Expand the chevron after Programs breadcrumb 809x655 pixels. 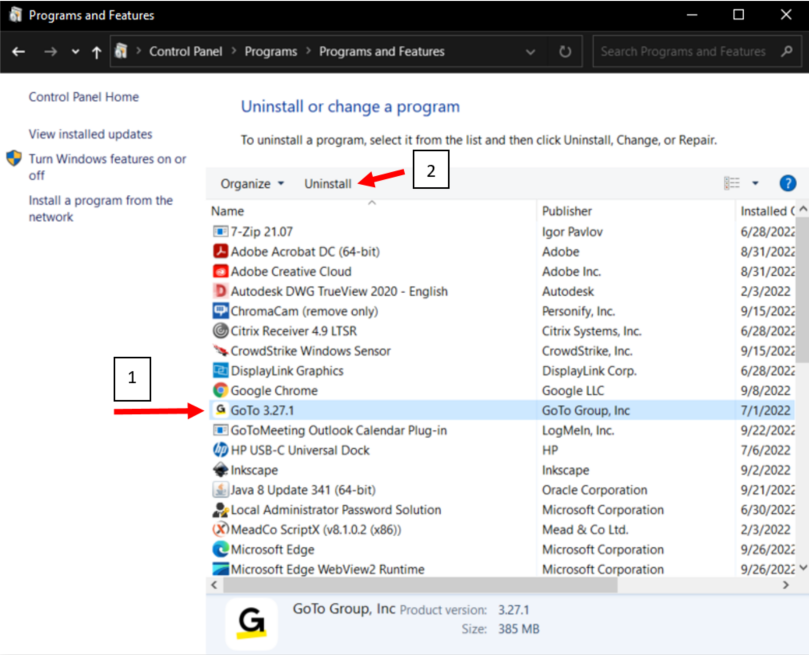pyautogui.click(x=309, y=51)
